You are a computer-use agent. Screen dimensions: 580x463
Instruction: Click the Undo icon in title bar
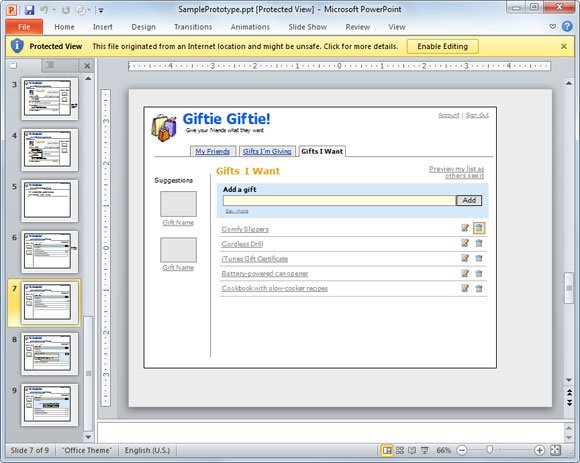pyautogui.click(x=44, y=10)
